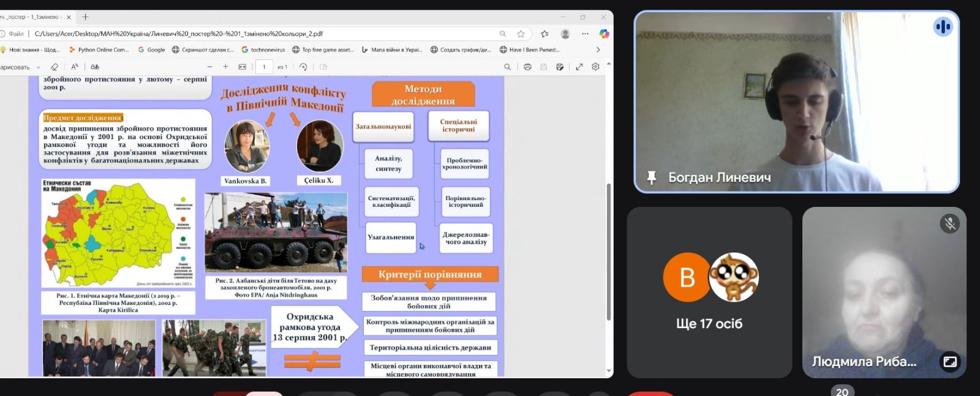Click the fit to width icon
The image size is (980, 396).
coord(242,67)
